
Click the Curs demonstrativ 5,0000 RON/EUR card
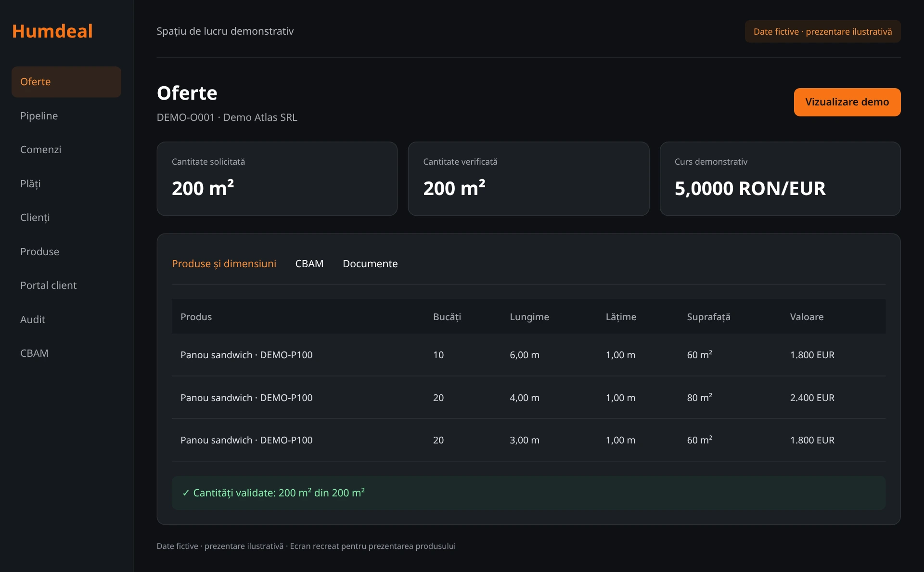(x=780, y=179)
